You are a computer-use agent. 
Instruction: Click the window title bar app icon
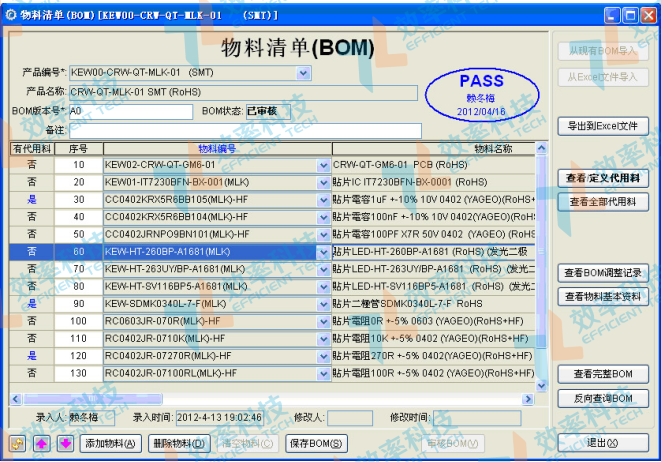click(12, 15)
